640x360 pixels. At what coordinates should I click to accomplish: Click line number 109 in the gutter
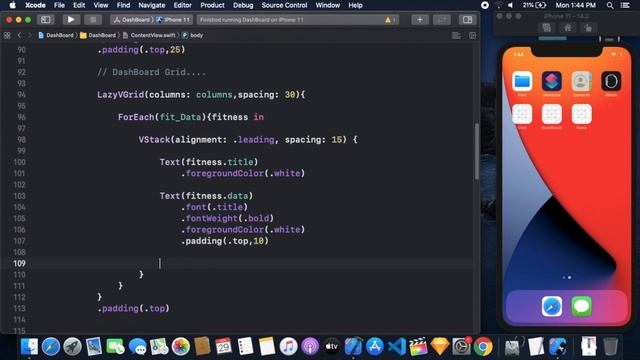point(19,263)
